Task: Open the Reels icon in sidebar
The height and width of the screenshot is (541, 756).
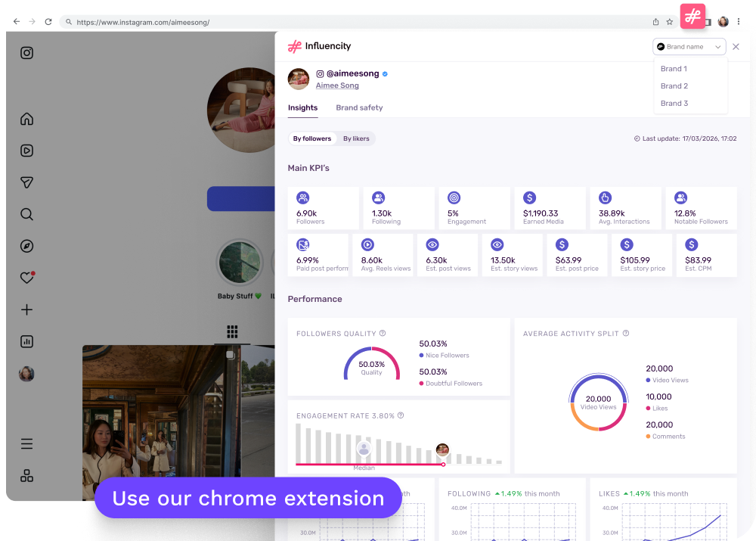Action: click(27, 151)
